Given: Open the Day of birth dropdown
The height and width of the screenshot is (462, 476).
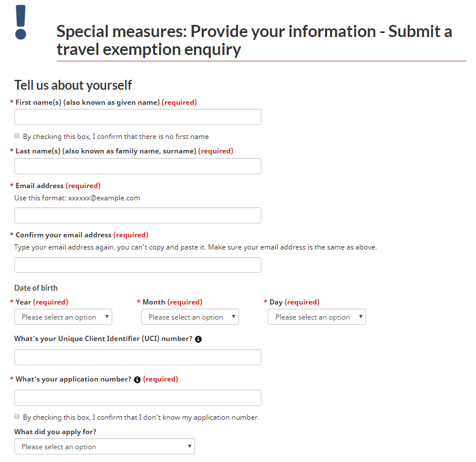Looking at the screenshot, I should tap(316, 317).
